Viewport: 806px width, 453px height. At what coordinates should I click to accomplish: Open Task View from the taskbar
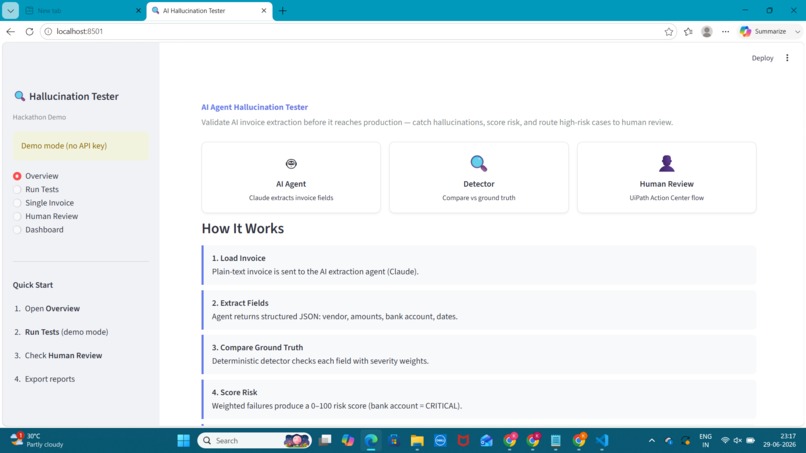[x=325, y=441]
